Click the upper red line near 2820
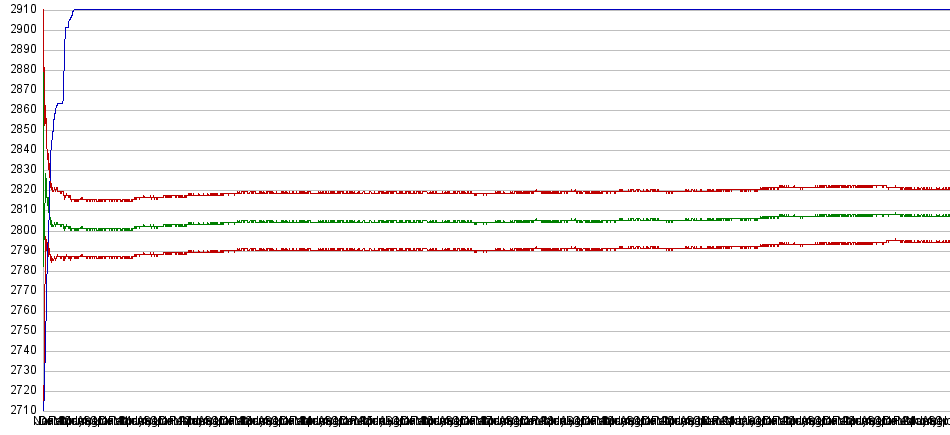 pyautogui.click(x=500, y=192)
